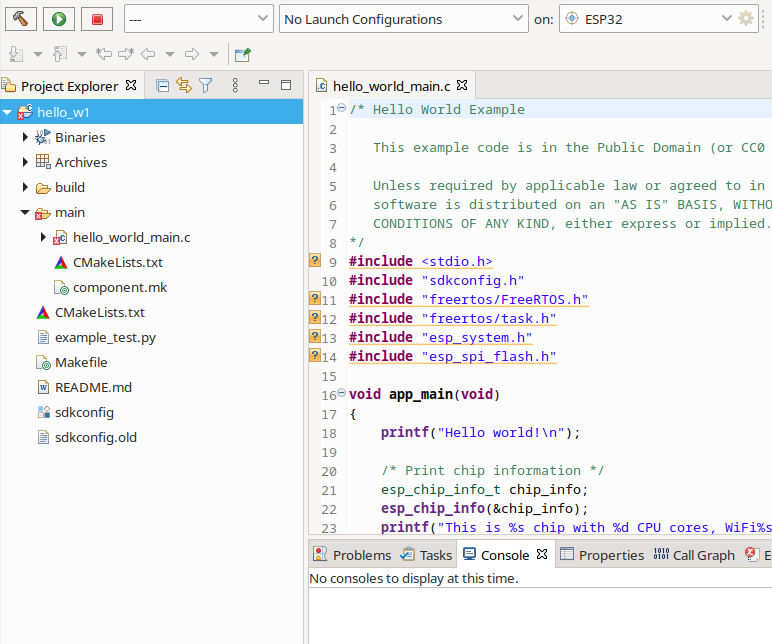This screenshot has height=644, width=772.
Task: Click the Next Edit Location icon
Action: pos(126,54)
